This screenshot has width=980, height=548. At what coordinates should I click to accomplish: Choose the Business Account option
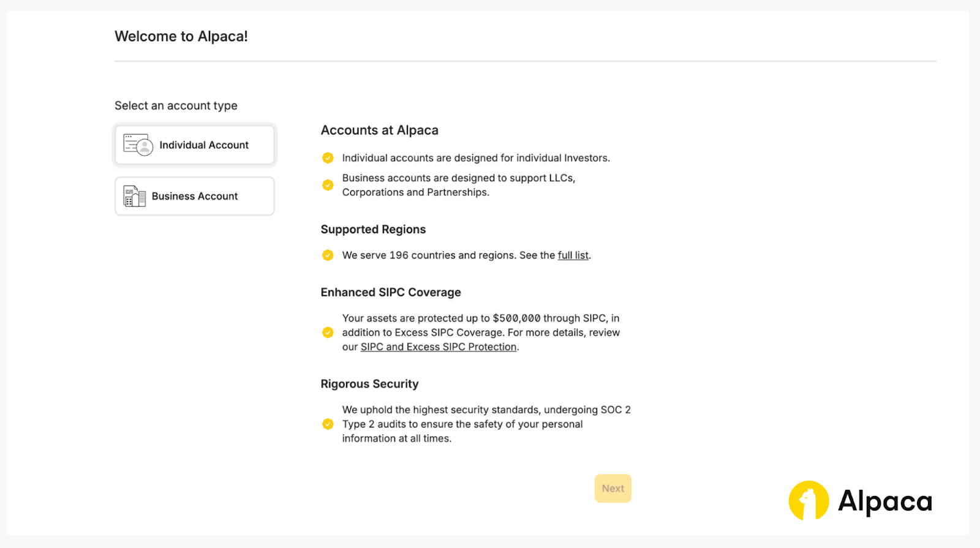point(195,197)
